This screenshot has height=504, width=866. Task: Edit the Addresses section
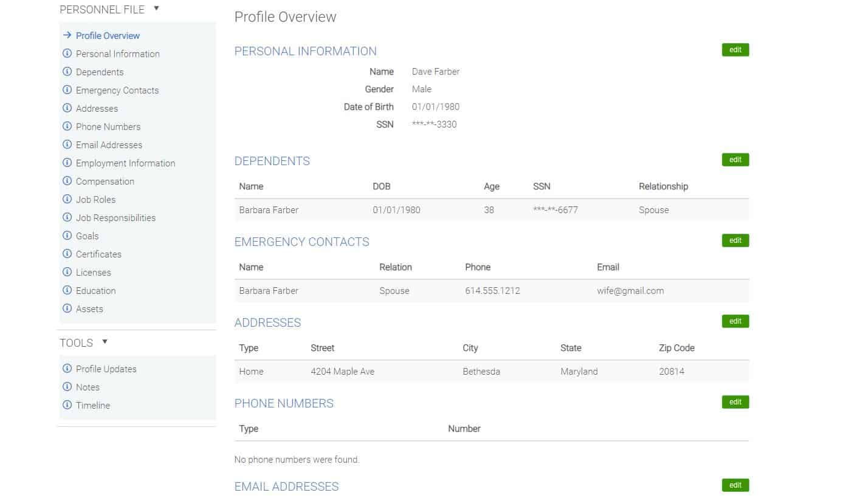tap(735, 321)
